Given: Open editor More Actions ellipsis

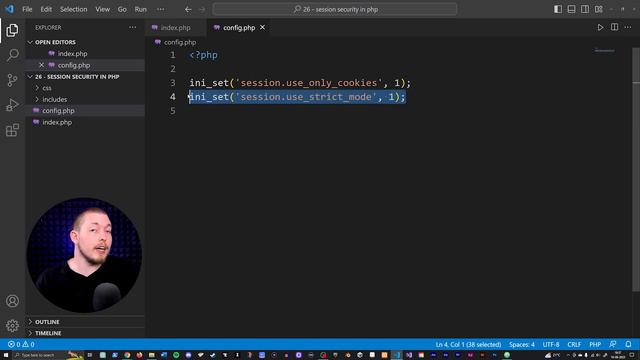Looking at the screenshot, I should coord(628,27).
